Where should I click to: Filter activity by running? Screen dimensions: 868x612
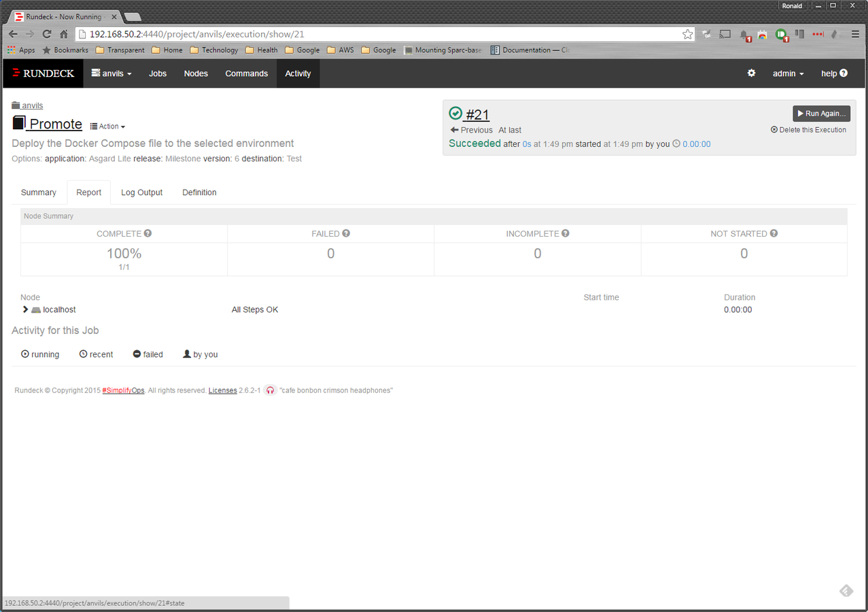pos(40,354)
